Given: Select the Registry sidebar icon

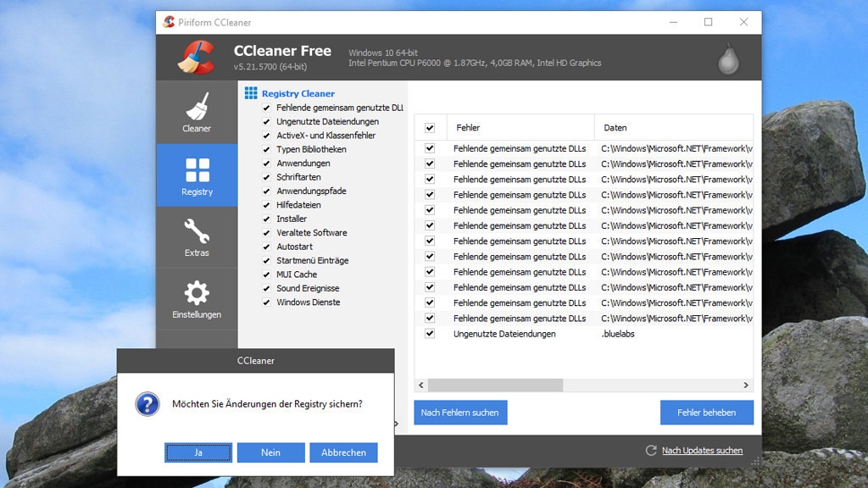Looking at the screenshot, I should click(x=197, y=169).
